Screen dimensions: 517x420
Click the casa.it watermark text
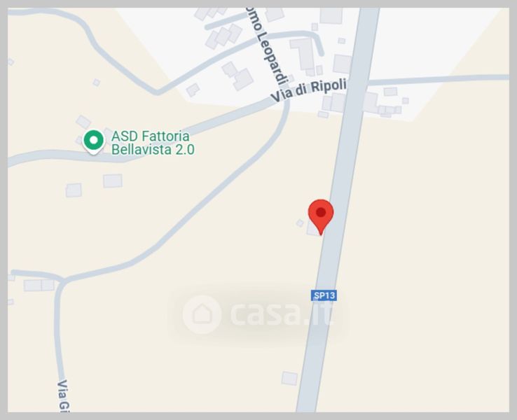tap(282, 314)
